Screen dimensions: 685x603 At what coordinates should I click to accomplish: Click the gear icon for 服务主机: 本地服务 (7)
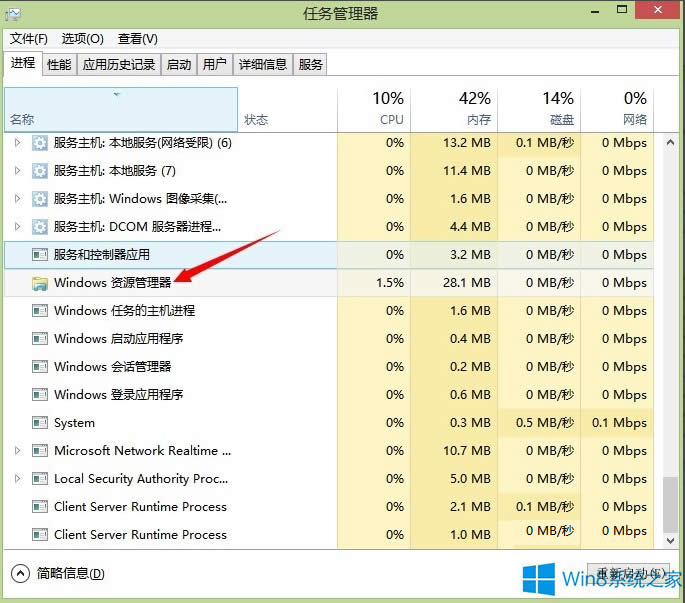click(x=40, y=171)
